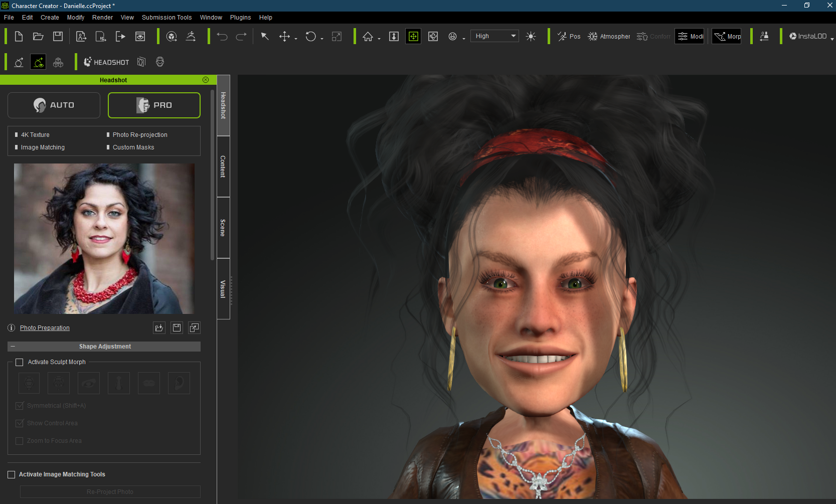Expand the Move tool dropdown arrow
The image size is (836, 504).
(x=296, y=39)
